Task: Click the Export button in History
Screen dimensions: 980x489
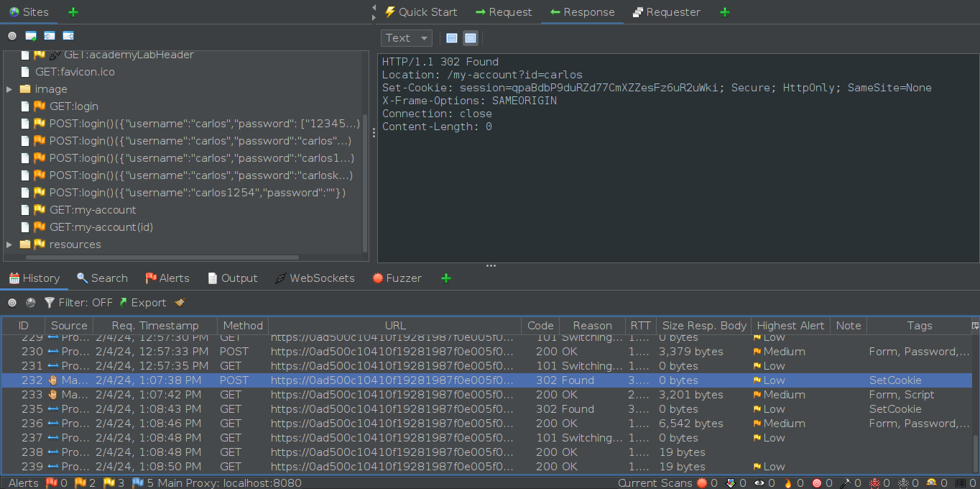Action: (x=142, y=303)
